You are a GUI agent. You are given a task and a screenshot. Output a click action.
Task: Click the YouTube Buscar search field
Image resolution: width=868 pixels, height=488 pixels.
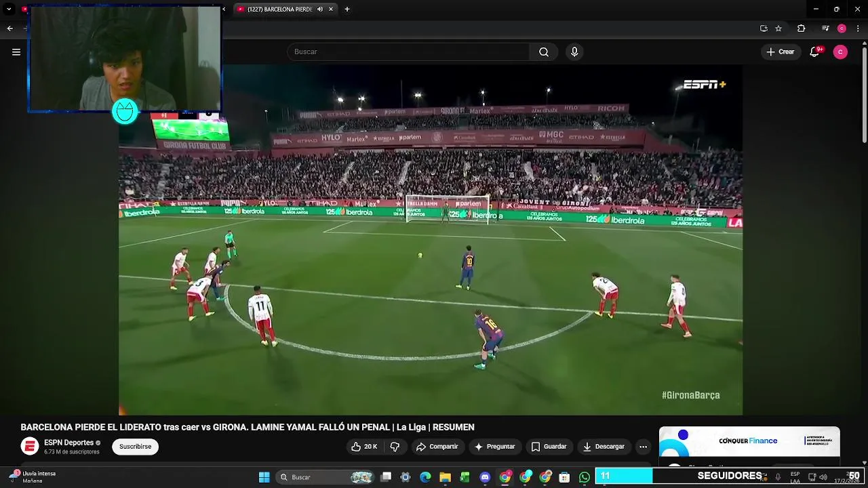(x=408, y=52)
